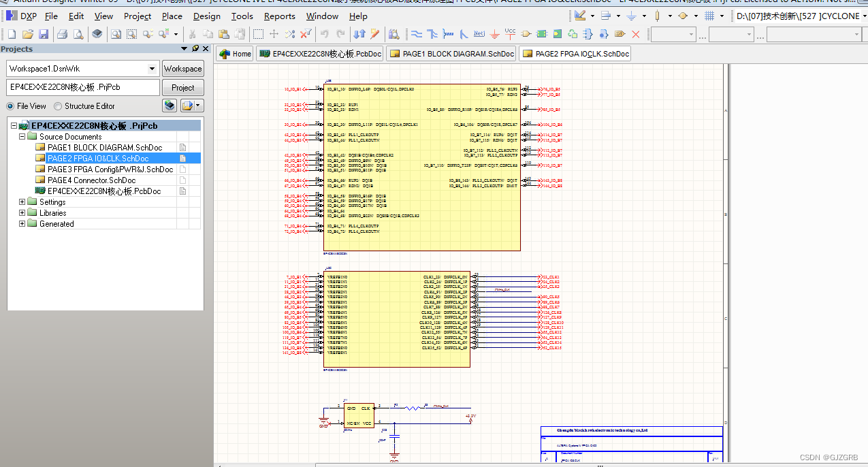The width and height of the screenshot is (868, 467).
Task: Click the red X Place No ERC icon
Action: tap(636, 33)
